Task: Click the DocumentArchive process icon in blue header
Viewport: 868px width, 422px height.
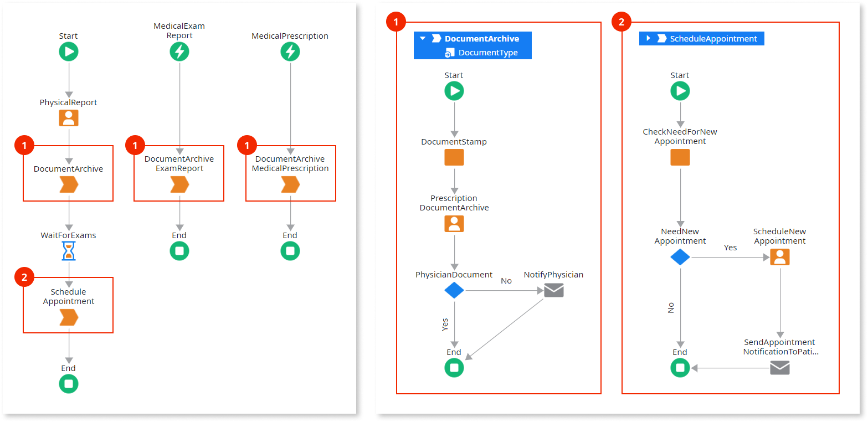Action: pos(436,39)
